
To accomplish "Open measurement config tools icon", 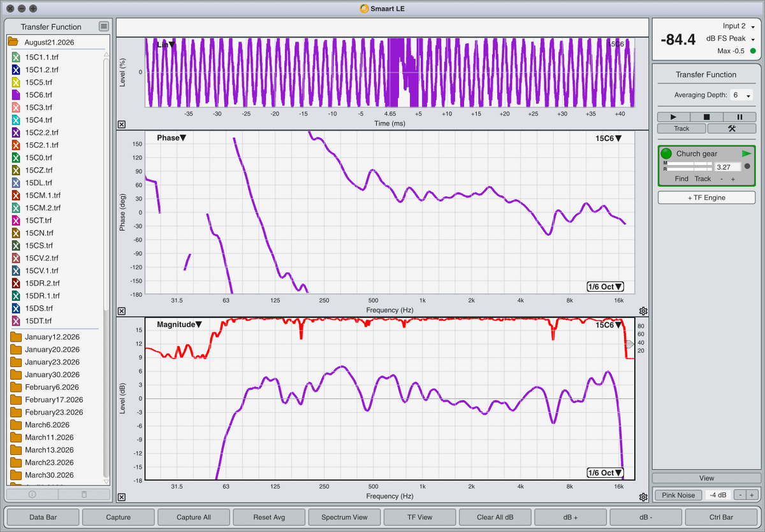I will click(731, 128).
